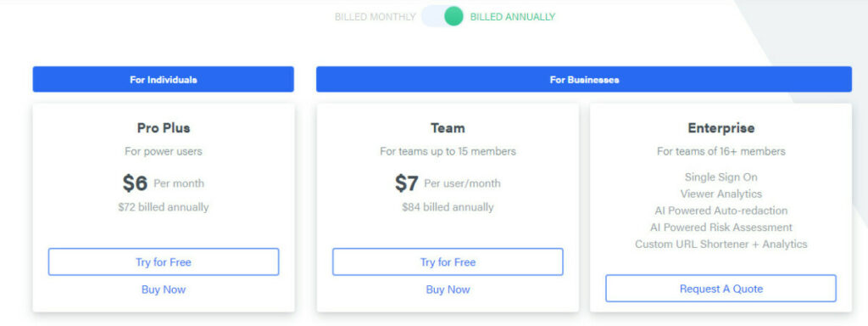Toggle the monthly/annual billing switch
868x326 pixels.
(x=442, y=17)
